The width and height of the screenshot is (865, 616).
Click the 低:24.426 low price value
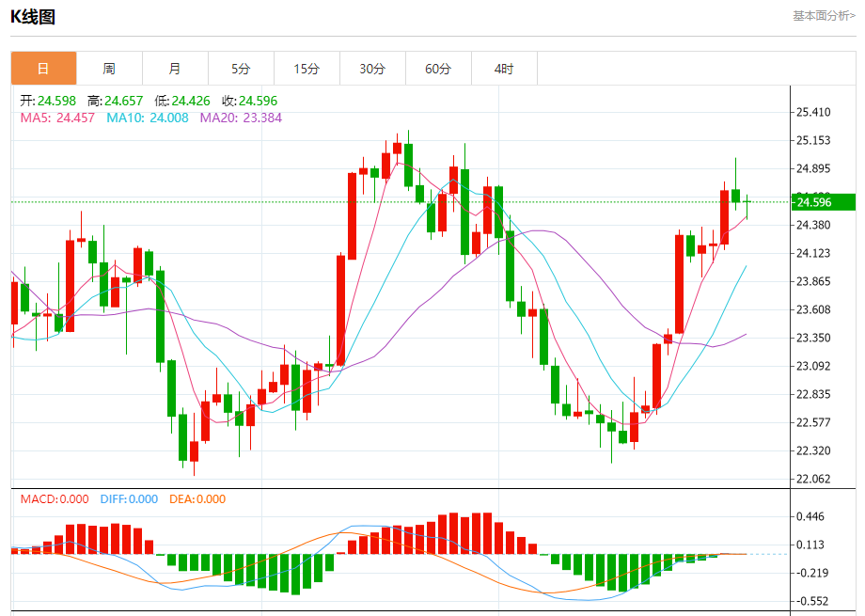point(182,101)
